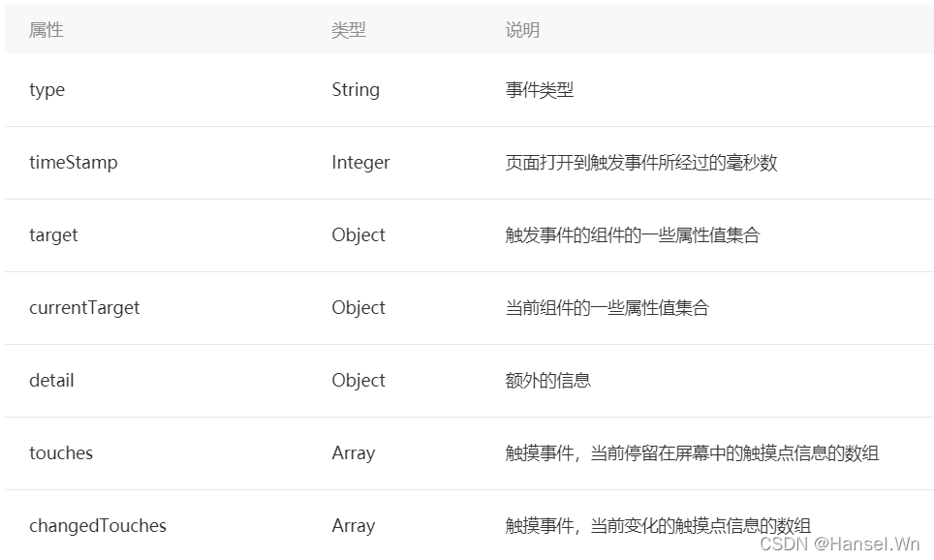934x560 pixels.
Task: Click the description '触摸事件，当前变化的触摸点信息的数组'
Action: pos(658,526)
